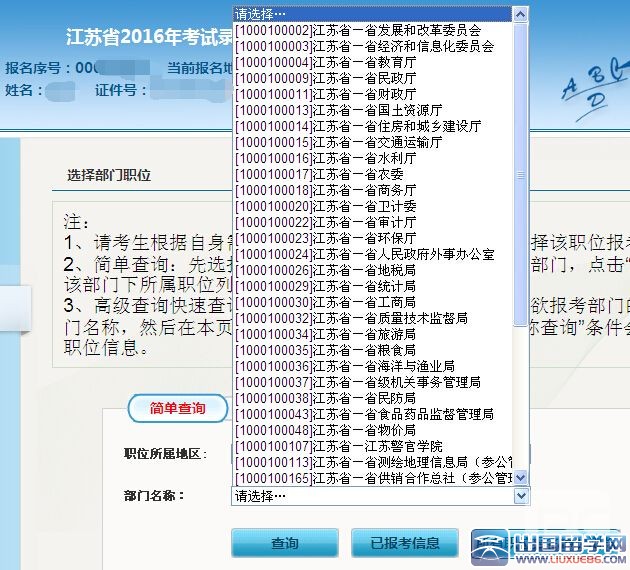Click the 查询 button
This screenshot has width=630, height=570.
point(285,544)
